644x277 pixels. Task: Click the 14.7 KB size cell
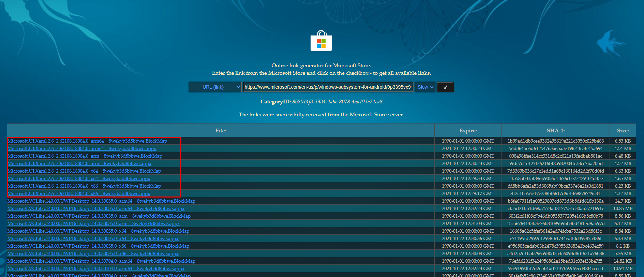coord(623,201)
